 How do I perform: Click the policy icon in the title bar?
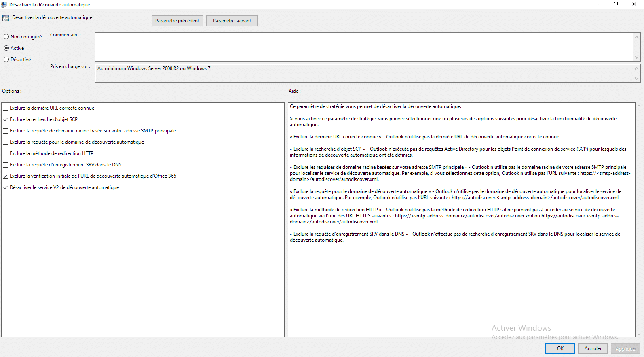(4, 4)
